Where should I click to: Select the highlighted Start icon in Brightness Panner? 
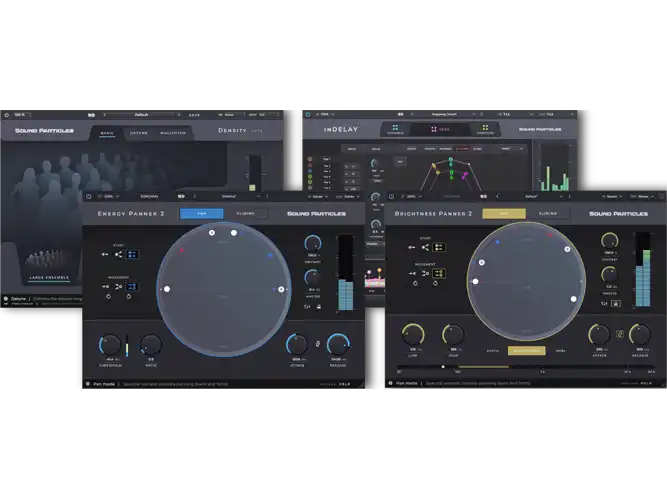pos(439,247)
